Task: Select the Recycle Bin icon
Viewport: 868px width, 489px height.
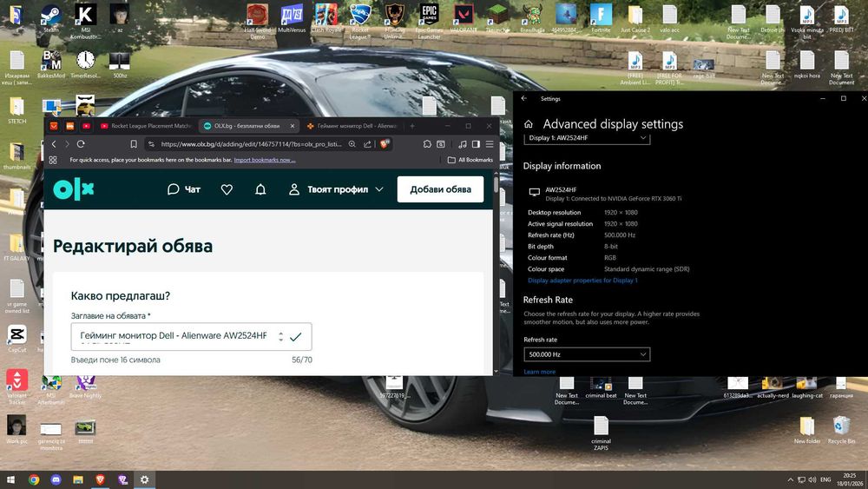Action: (x=841, y=430)
